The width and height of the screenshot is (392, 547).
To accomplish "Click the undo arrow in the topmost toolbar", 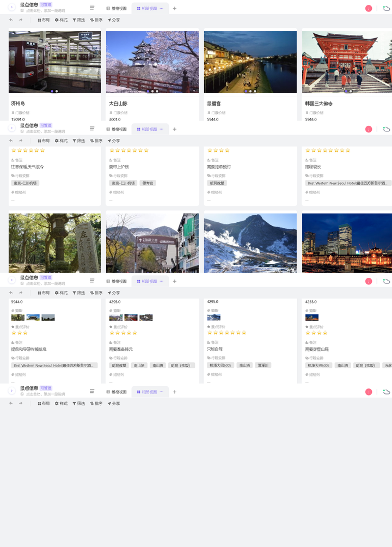I will tap(11, 20).
